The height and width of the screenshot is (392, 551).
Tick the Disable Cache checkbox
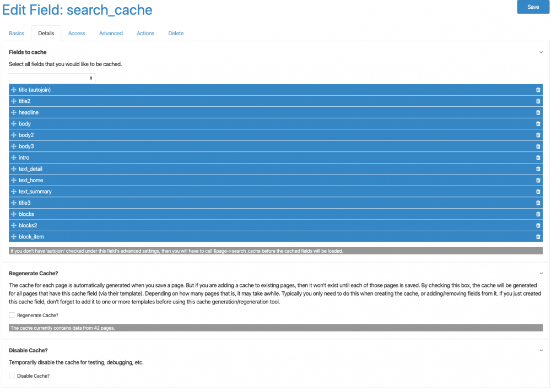[x=12, y=376]
